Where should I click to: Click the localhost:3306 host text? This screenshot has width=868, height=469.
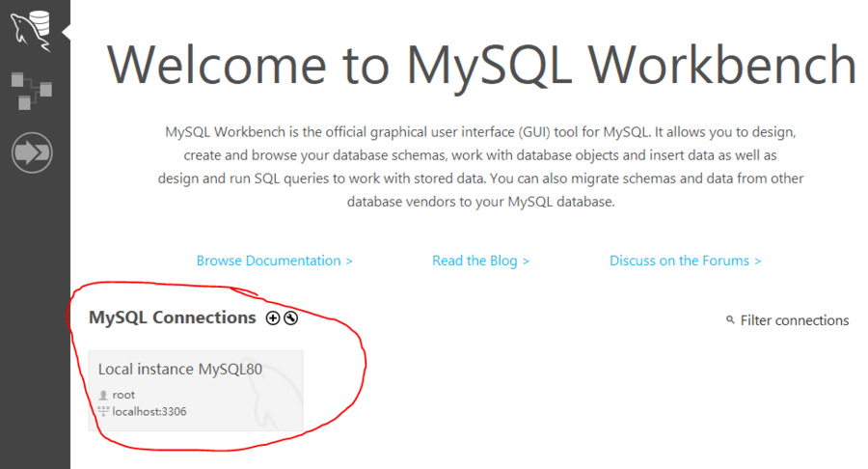[149, 411]
